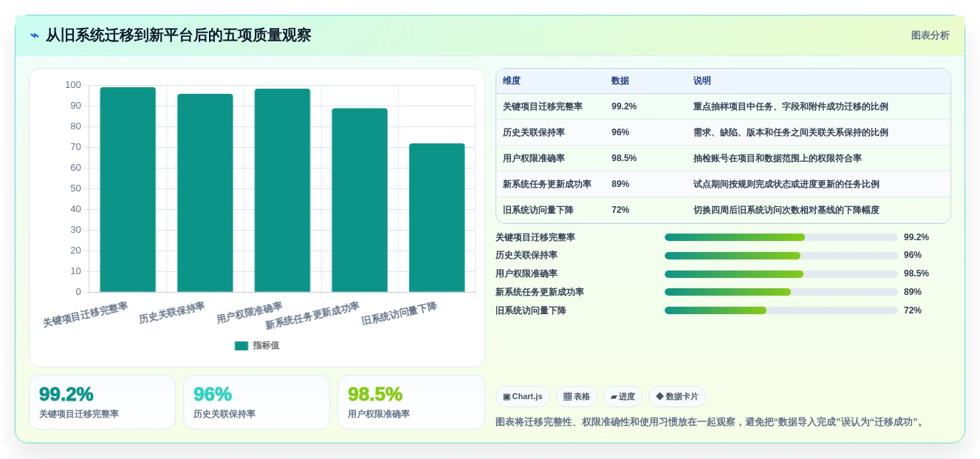Open the 99.2% 关键项目迁移完整率 data card

coord(102,402)
